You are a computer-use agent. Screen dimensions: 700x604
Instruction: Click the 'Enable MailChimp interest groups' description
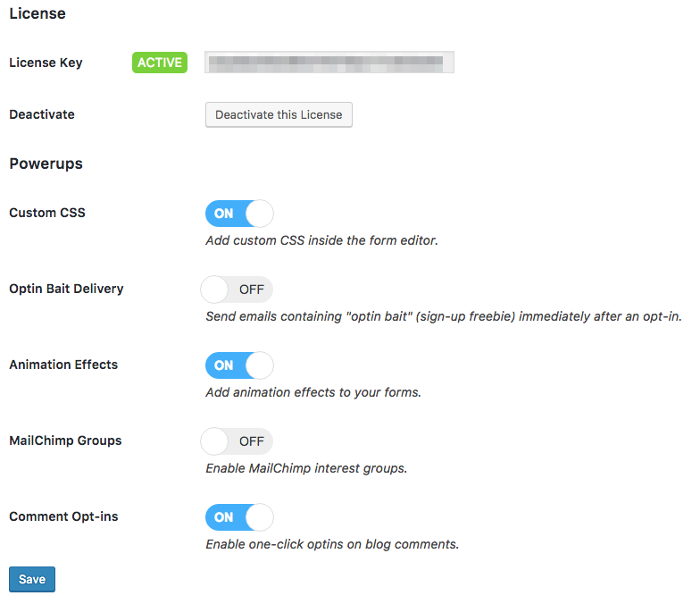click(x=306, y=468)
